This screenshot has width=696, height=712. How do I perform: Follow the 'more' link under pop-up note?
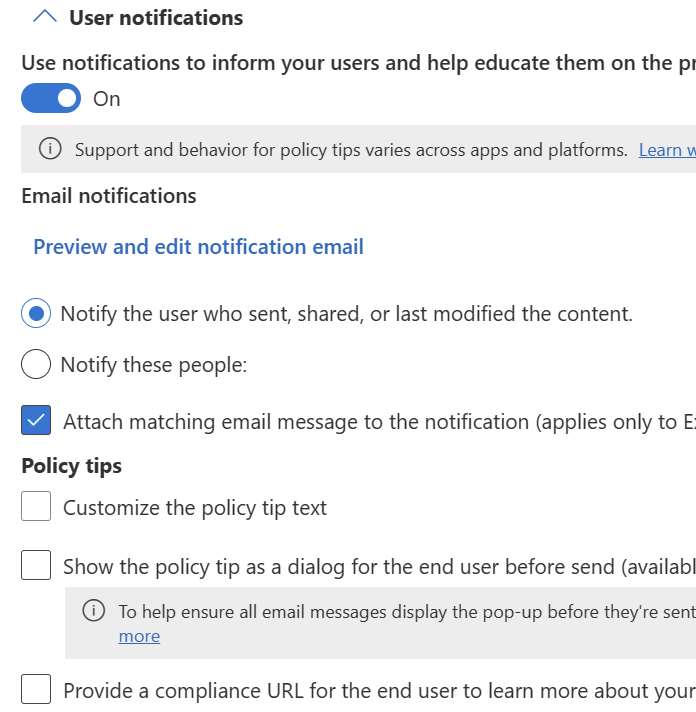[139, 636]
